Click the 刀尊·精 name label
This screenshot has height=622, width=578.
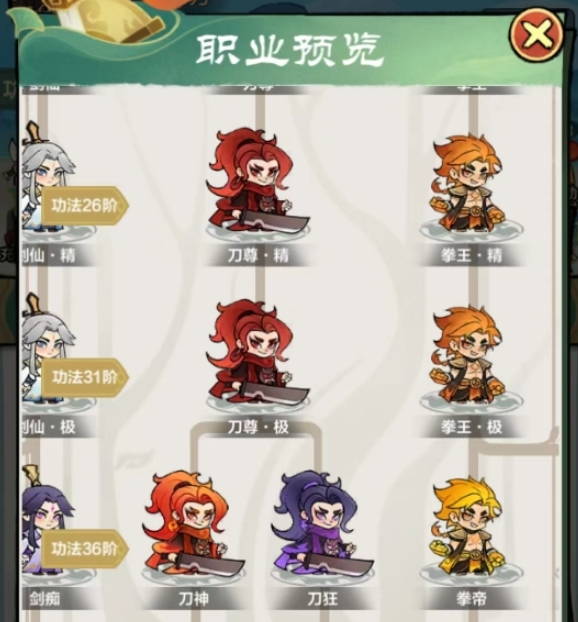pos(258,255)
